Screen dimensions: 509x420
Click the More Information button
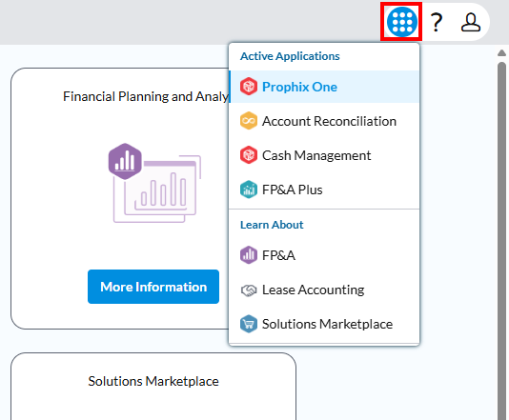point(153,287)
